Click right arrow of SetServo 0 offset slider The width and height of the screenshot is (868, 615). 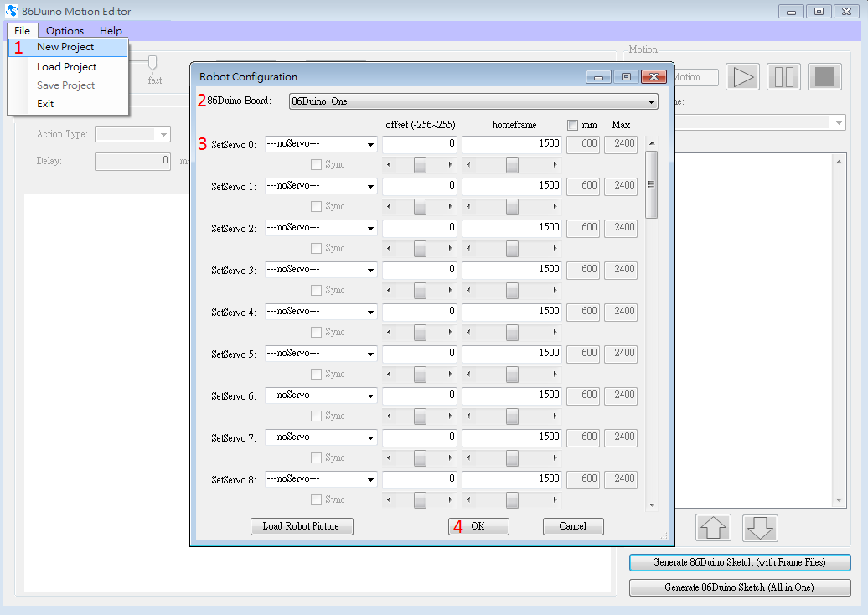[x=450, y=164]
